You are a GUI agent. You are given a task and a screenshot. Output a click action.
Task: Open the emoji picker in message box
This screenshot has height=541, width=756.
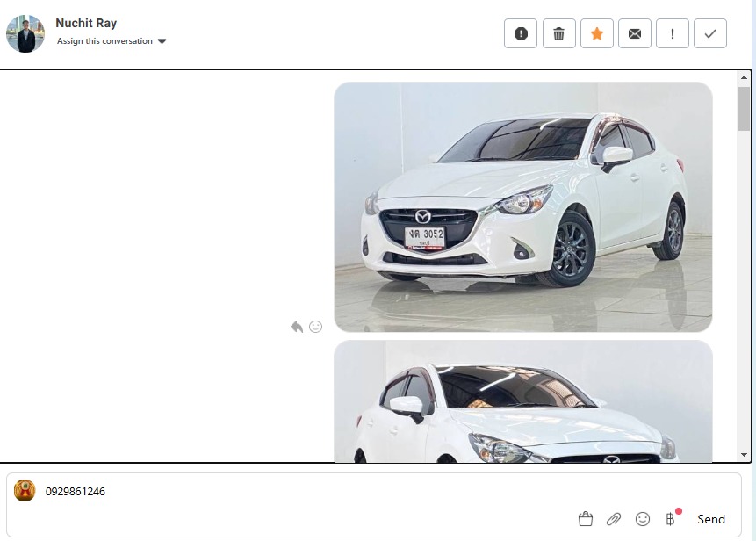643,519
